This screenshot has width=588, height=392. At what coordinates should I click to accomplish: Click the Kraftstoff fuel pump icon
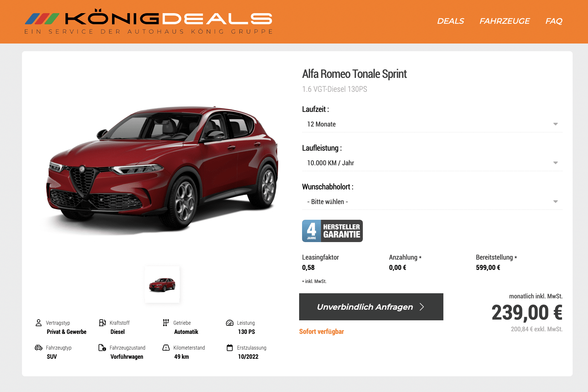(x=103, y=323)
